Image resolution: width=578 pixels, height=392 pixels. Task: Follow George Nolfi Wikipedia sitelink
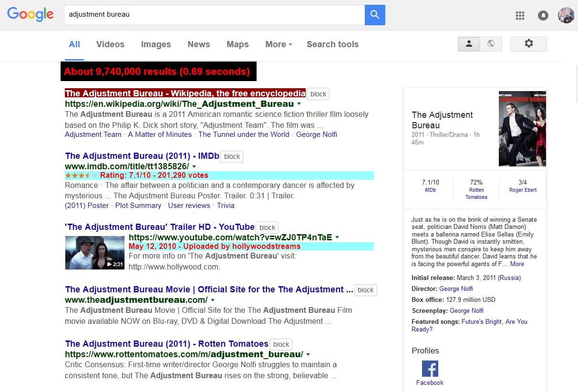tap(317, 134)
